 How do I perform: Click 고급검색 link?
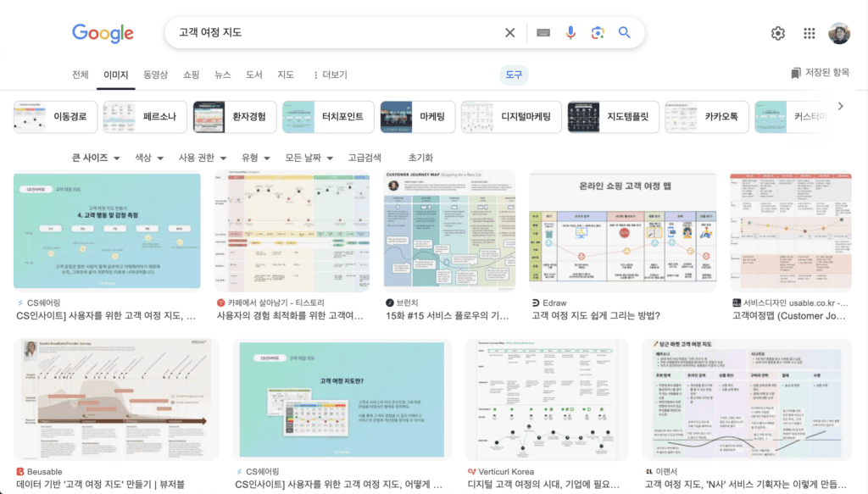[364, 158]
